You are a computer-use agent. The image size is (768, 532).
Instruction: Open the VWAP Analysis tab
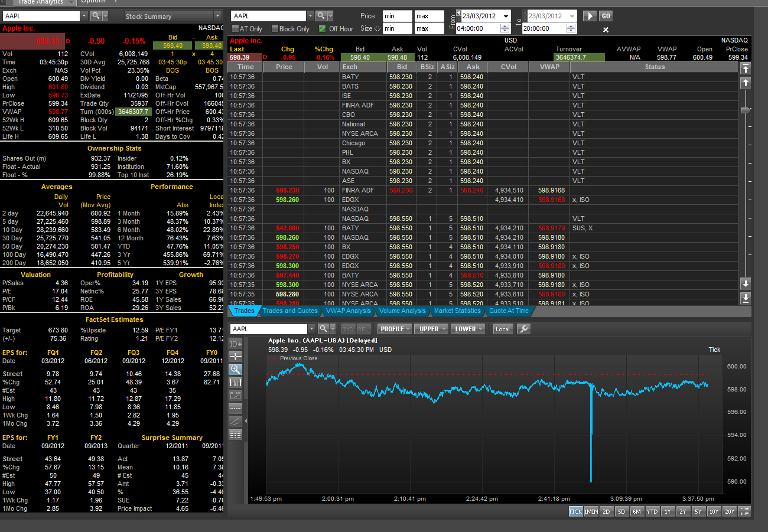click(349, 311)
